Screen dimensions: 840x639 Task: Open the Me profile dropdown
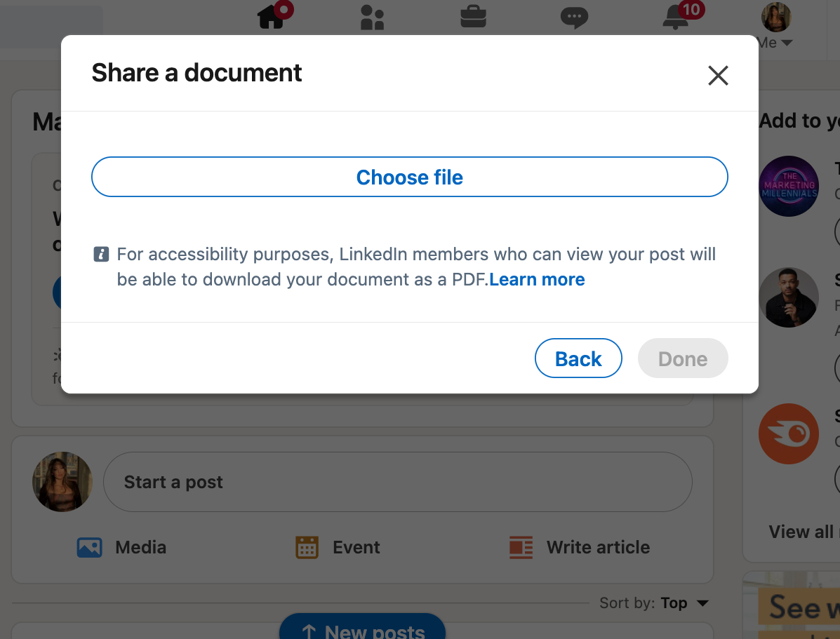tap(775, 17)
